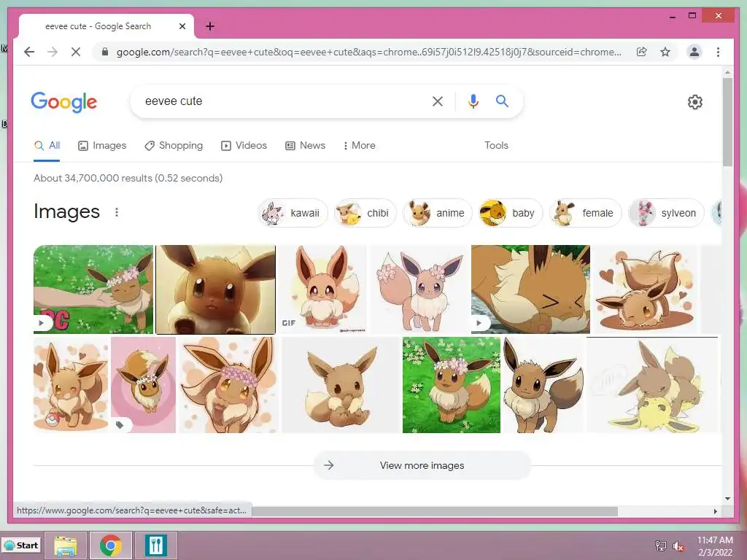Select the All search tab

coord(47,145)
